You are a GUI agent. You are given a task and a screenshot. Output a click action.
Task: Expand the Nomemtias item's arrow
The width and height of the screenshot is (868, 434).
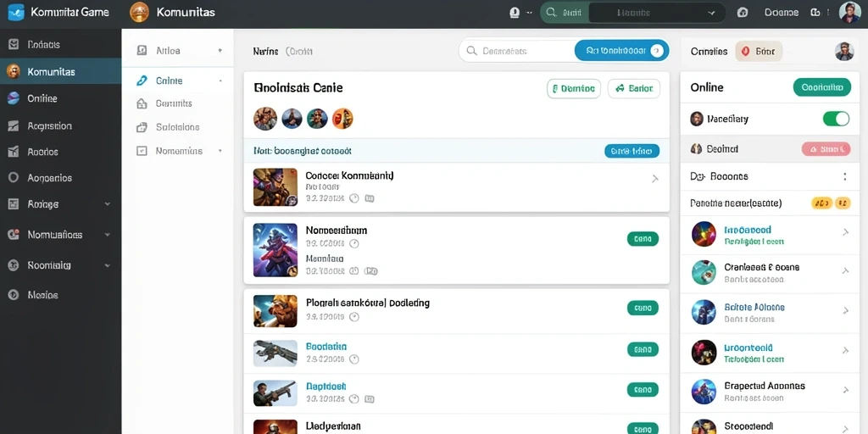click(x=220, y=151)
